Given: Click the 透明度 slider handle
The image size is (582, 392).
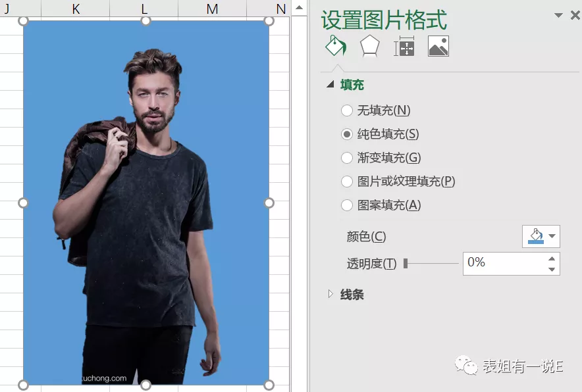Looking at the screenshot, I should click(x=406, y=263).
